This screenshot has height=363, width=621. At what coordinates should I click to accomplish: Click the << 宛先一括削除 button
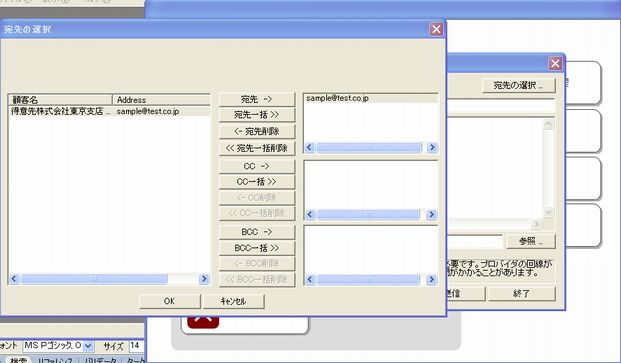257,148
